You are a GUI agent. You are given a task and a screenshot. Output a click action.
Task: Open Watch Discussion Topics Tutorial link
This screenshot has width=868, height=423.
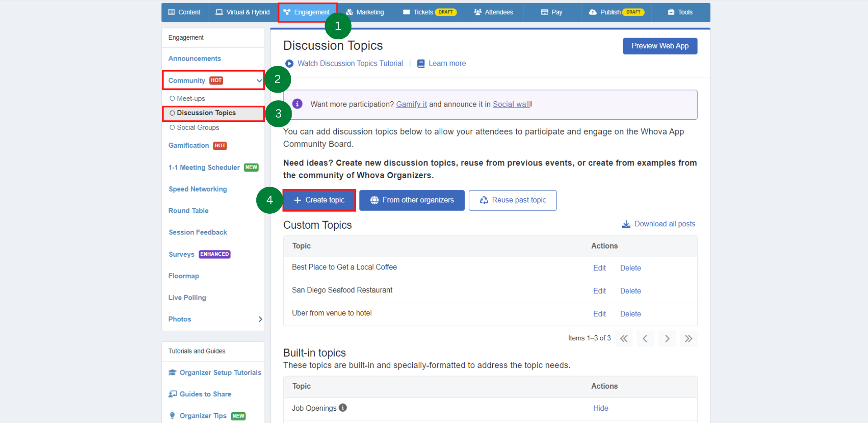(x=350, y=64)
